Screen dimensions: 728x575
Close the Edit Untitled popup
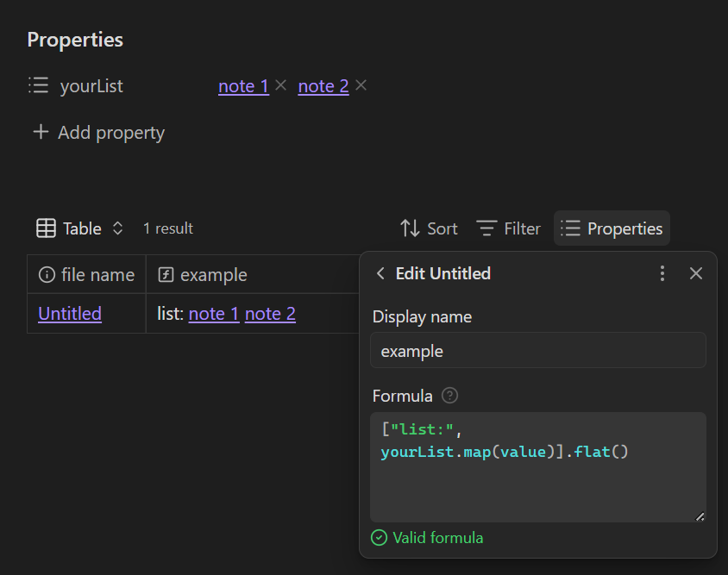click(x=696, y=273)
